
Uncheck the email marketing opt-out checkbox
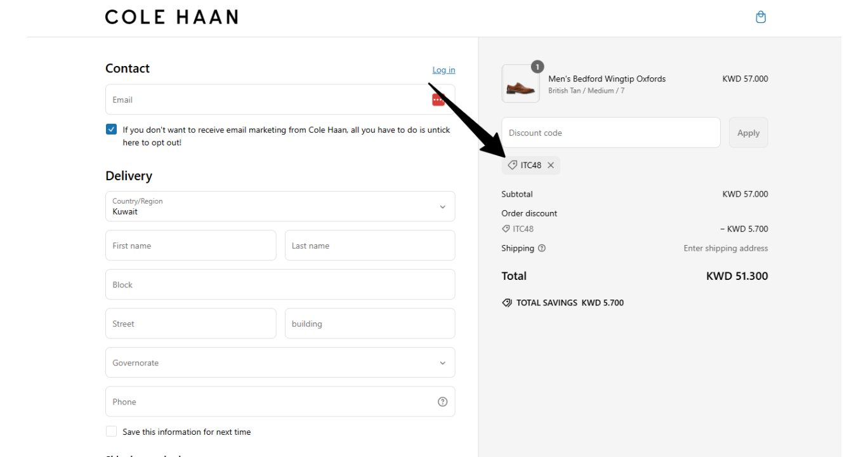click(x=112, y=129)
